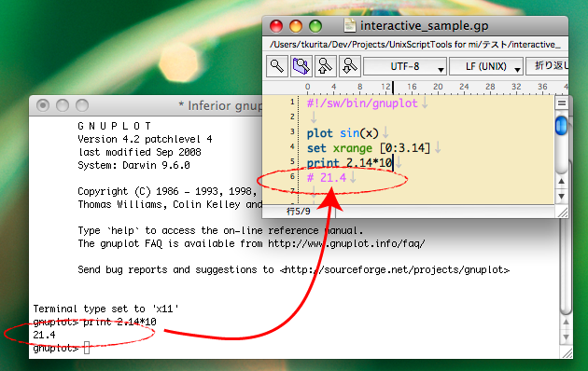Click the "Terminal type set to 'x11'" line
The height and width of the screenshot is (371, 588).
(105, 309)
